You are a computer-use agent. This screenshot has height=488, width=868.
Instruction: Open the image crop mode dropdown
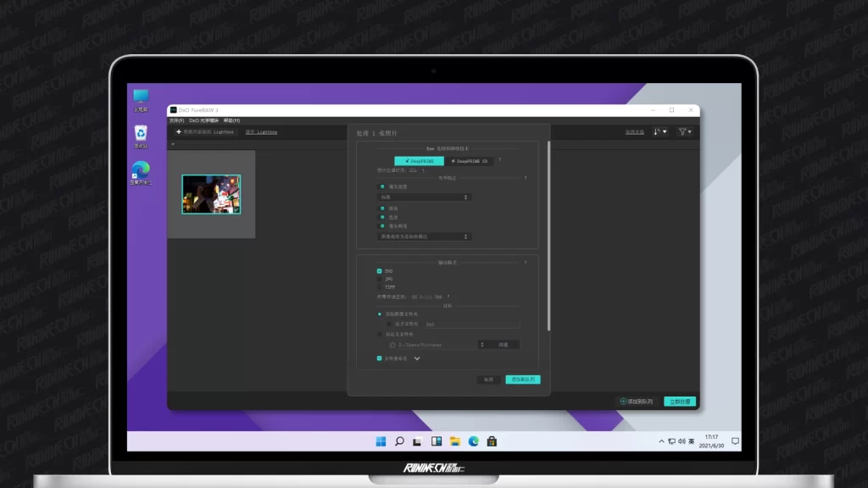point(425,236)
